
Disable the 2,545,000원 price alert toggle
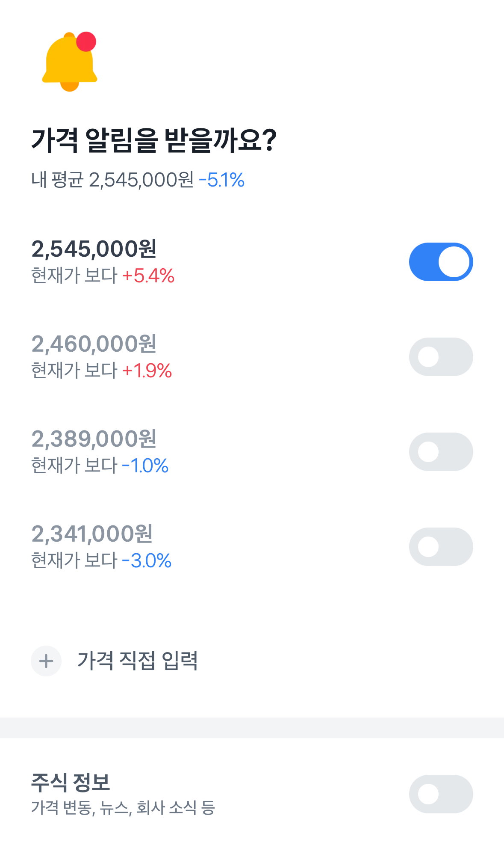[x=441, y=262]
